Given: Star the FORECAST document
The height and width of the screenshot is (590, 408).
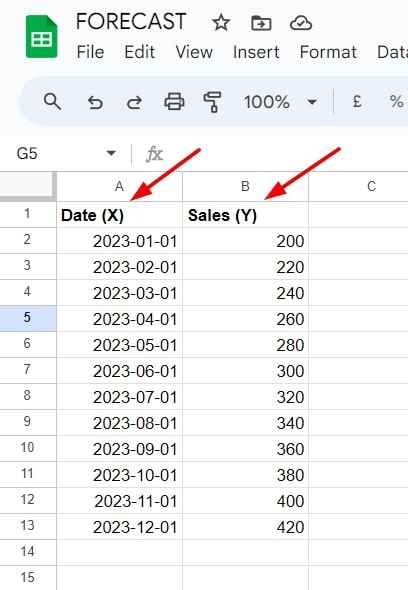Looking at the screenshot, I should coord(221,23).
